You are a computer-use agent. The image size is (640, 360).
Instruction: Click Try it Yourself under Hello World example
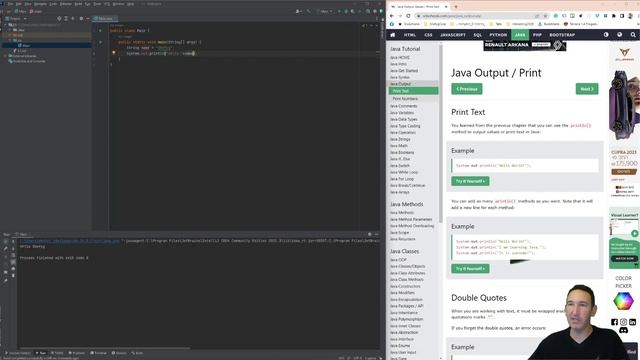click(x=470, y=181)
